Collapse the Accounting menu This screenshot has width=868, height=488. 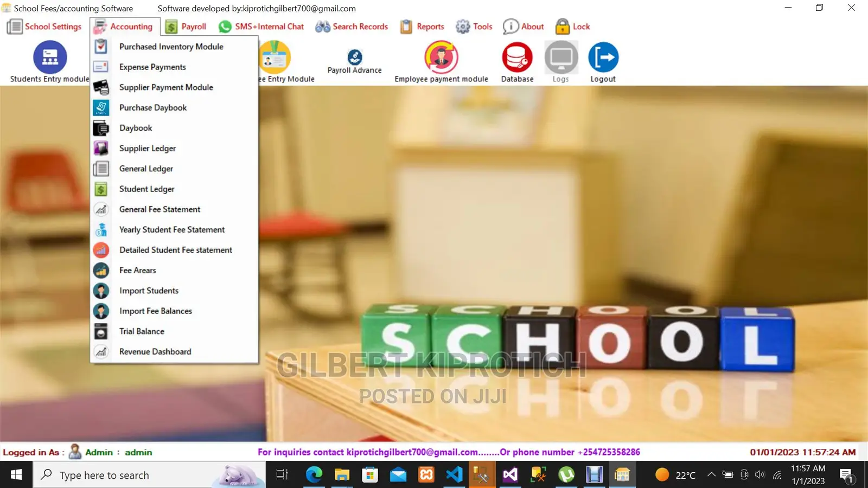[124, 27]
